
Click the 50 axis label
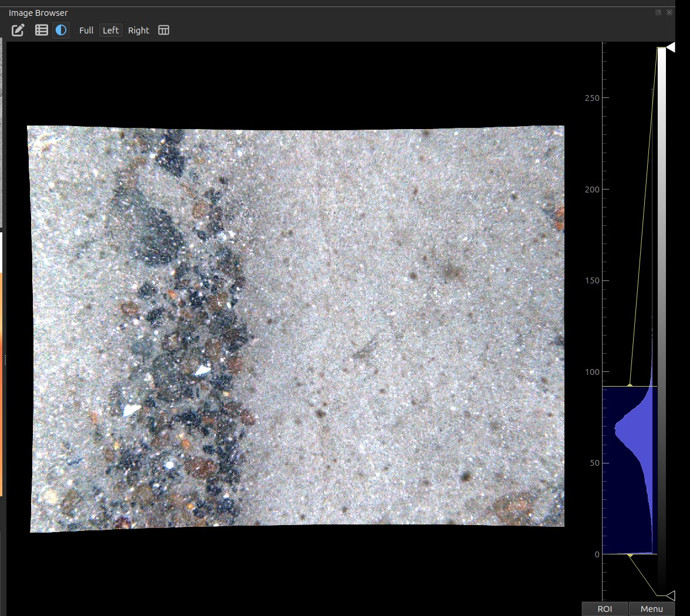pos(594,463)
